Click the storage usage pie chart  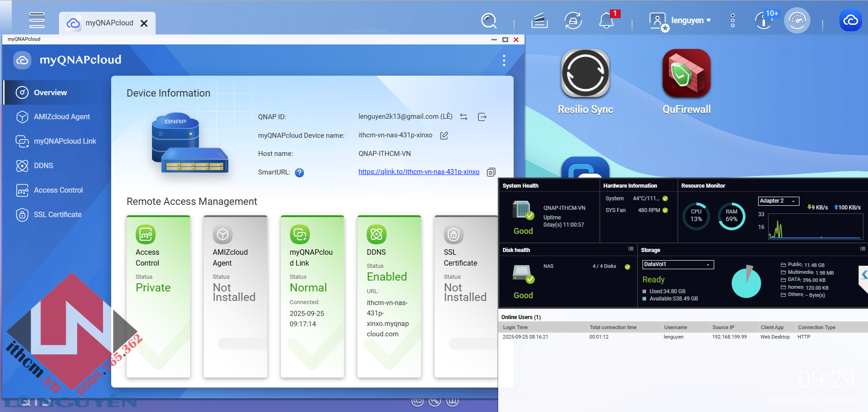tap(746, 282)
